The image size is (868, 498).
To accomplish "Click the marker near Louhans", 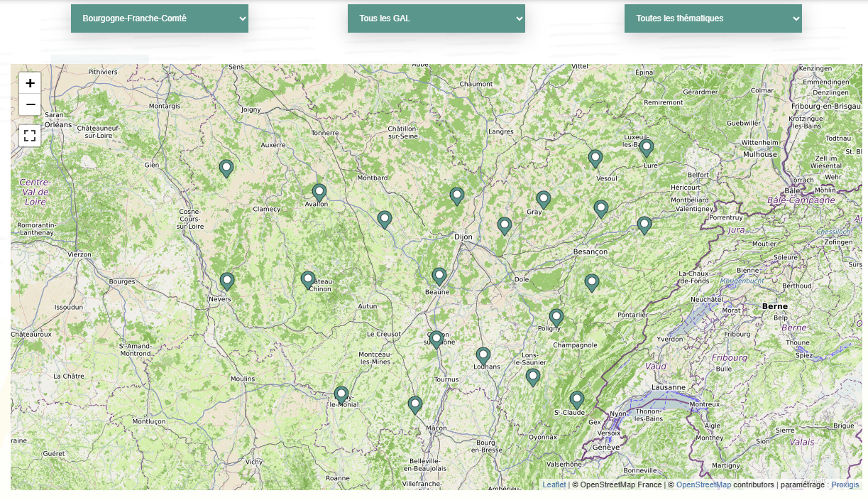I will [483, 355].
